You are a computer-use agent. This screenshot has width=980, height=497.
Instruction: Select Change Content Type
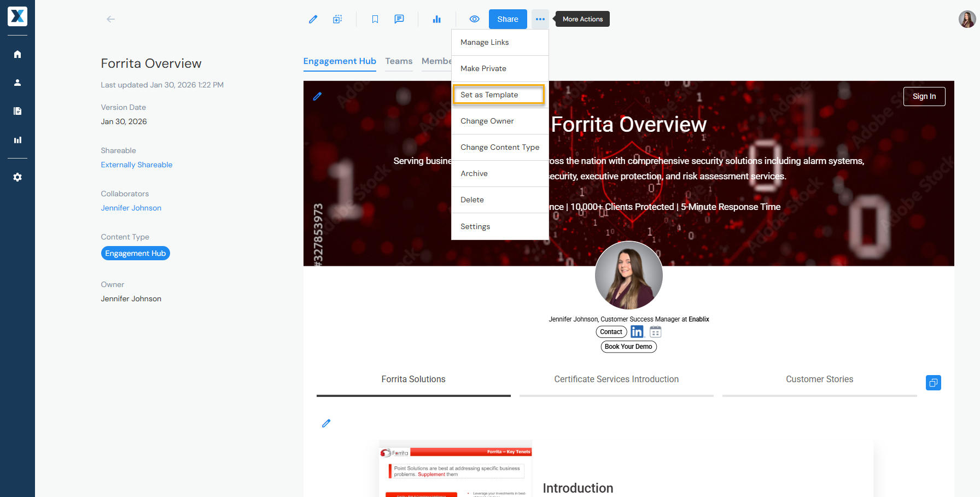(500, 147)
